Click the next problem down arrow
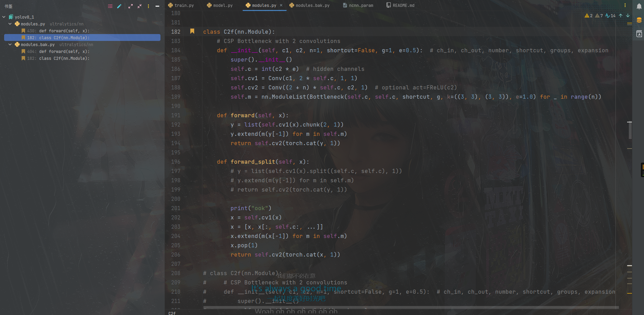Image resolution: width=644 pixels, height=315 pixels. point(628,15)
